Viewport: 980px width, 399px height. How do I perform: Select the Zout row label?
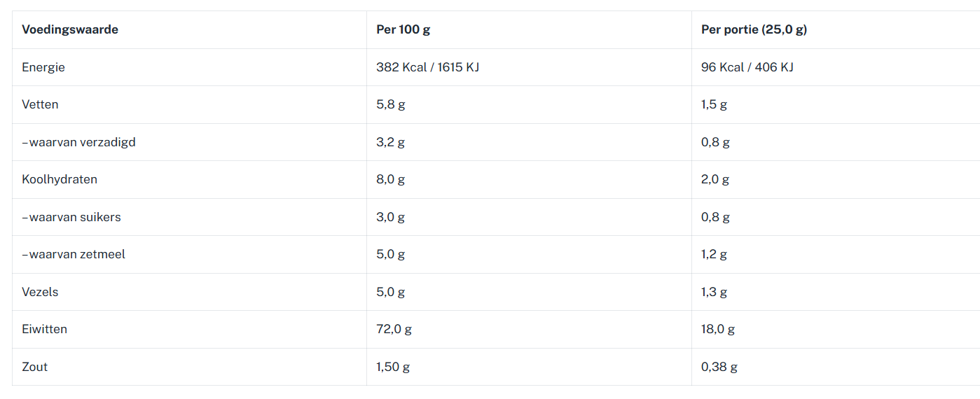pos(34,367)
